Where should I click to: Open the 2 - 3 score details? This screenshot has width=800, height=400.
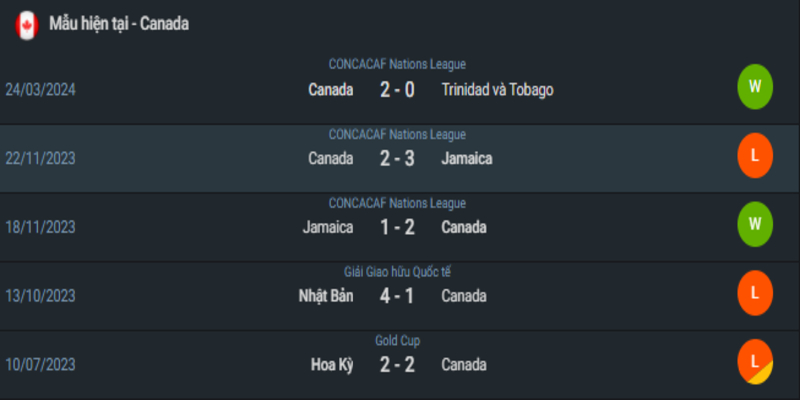pos(397,159)
